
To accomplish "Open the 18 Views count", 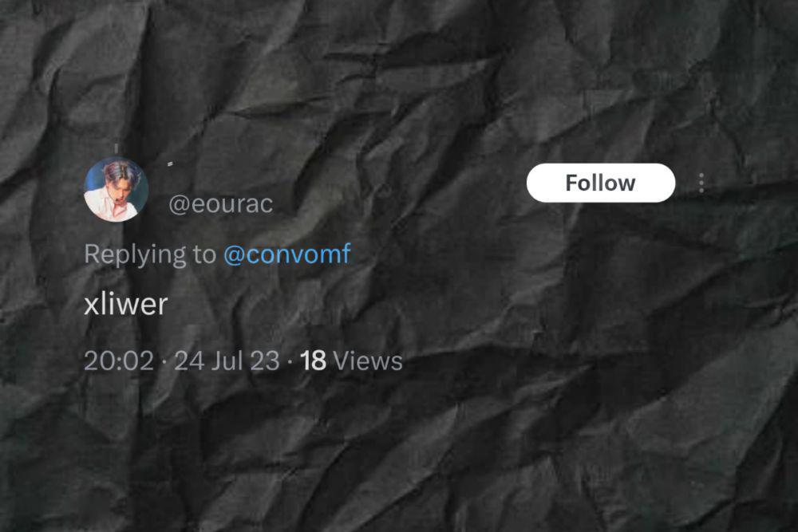I will [x=351, y=361].
